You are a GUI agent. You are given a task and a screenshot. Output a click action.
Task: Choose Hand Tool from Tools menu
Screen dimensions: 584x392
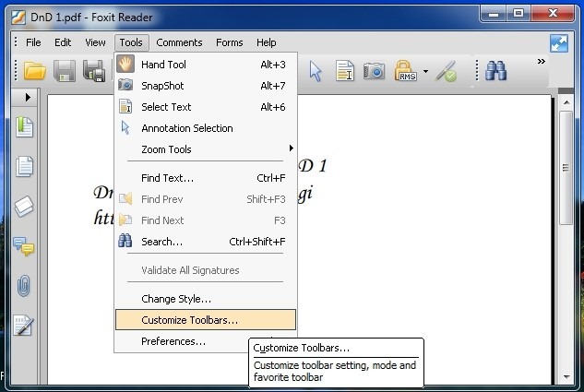point(206,65)
